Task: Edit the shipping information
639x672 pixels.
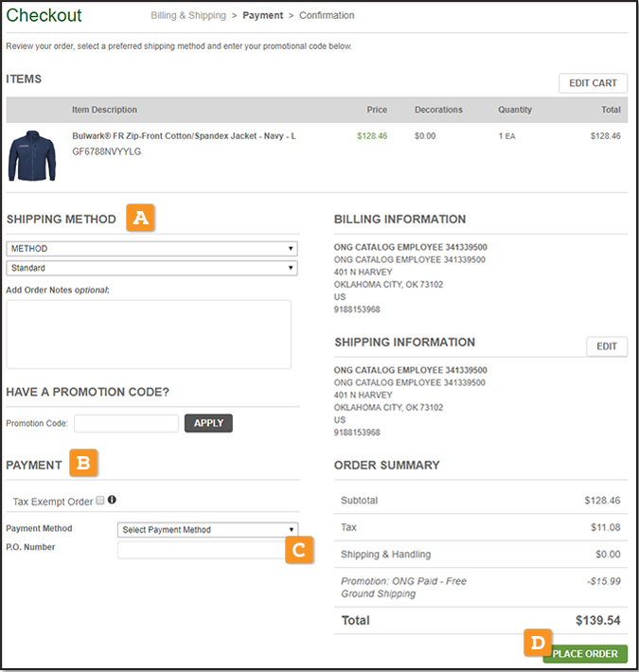Action: [606, 346]
